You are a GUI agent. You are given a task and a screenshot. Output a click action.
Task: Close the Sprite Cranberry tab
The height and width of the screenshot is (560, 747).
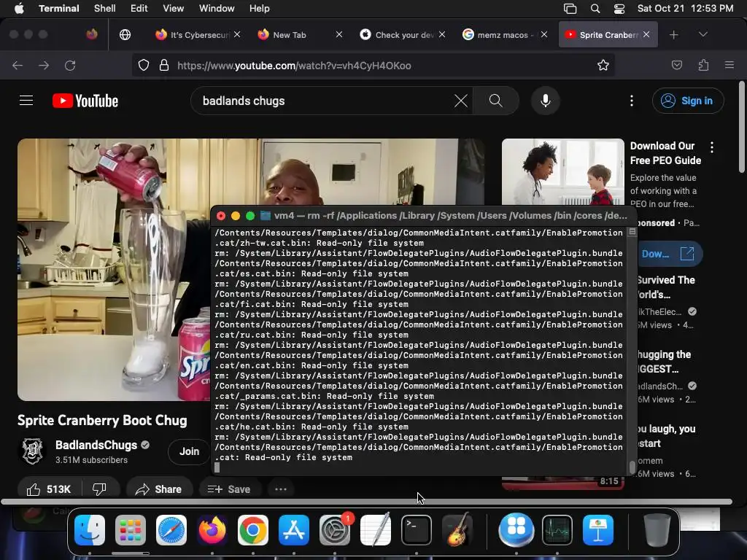[646, 34]
